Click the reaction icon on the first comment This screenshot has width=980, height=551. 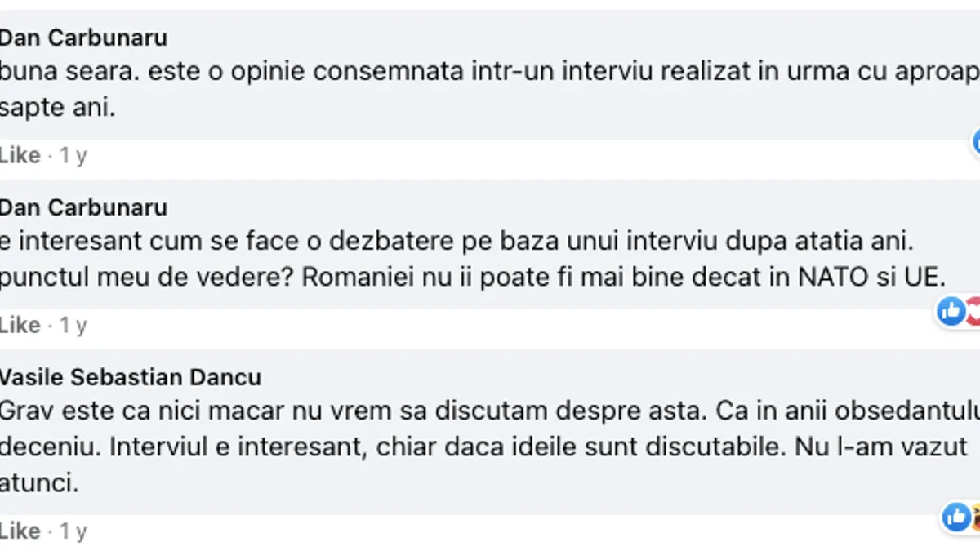(976, 141)
